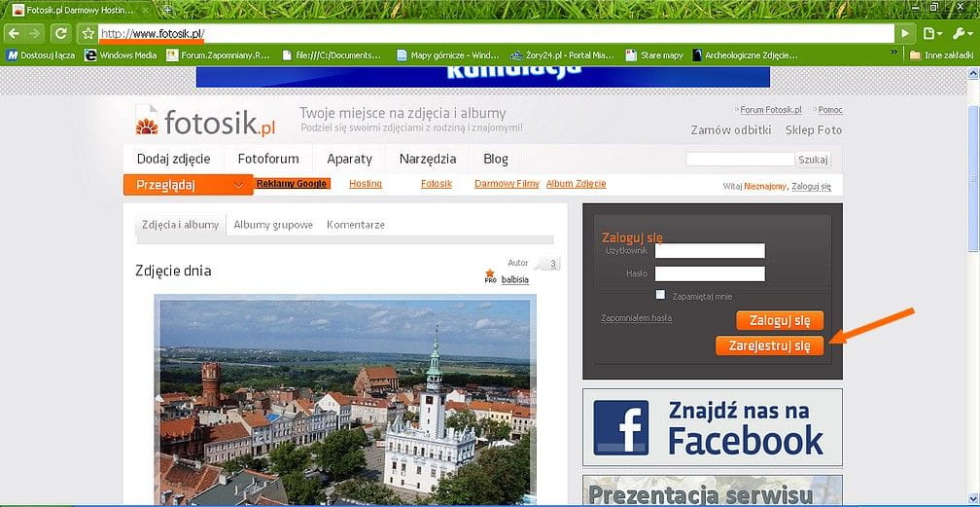
Task: Click the Darmowy Filmy ad link
Action: point(507,183)
